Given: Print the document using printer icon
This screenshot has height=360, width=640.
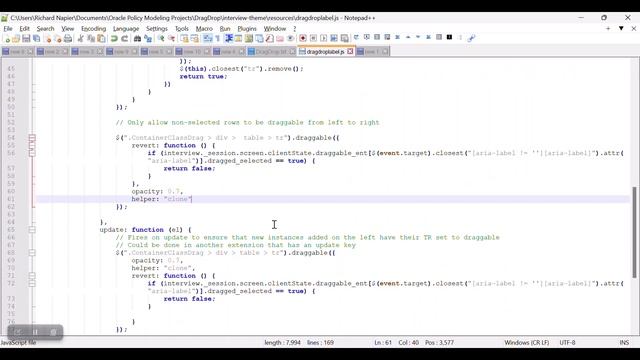Looking at the screenshot, I should click(68, 38).
